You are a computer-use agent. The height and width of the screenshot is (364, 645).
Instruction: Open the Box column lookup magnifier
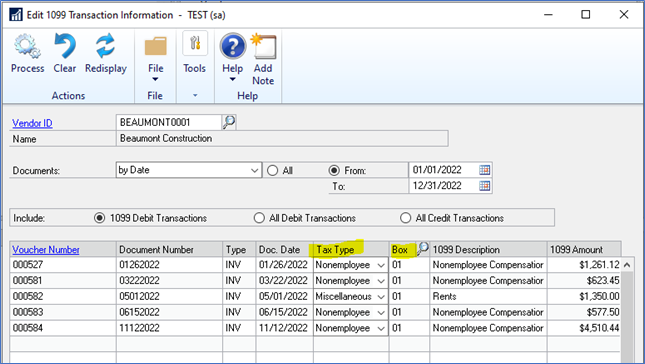422,248
